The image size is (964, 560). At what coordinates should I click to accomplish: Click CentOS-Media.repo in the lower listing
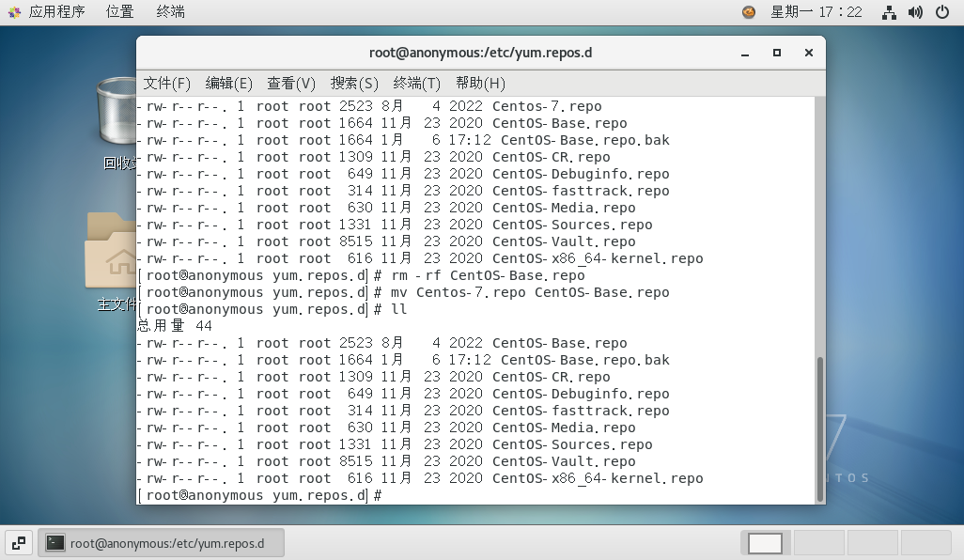pos(565,428)
